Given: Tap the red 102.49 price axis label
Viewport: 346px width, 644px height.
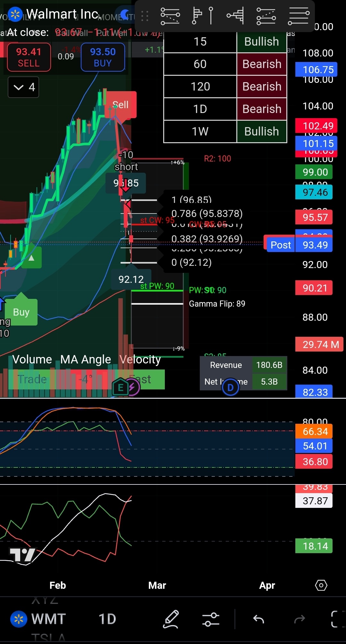Looking at the screenshot, I should [316, 126].
